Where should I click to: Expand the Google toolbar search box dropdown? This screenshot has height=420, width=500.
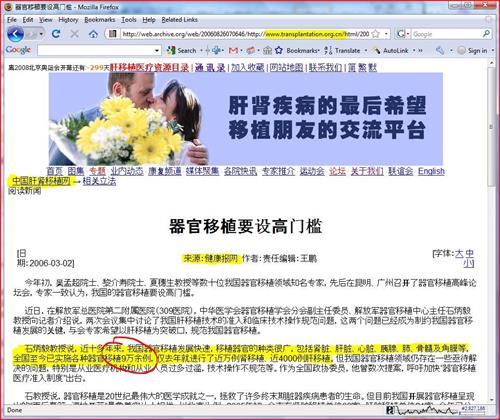pyautogui.click(x=157, y=51)
